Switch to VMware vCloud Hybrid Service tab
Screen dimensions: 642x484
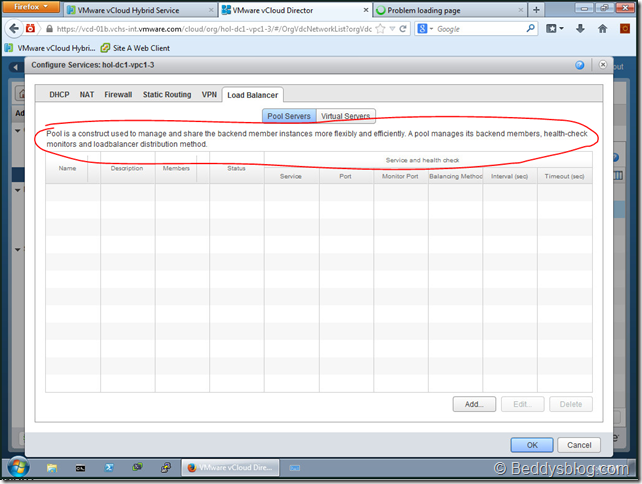pyautogui.click(x=140, y=10)
